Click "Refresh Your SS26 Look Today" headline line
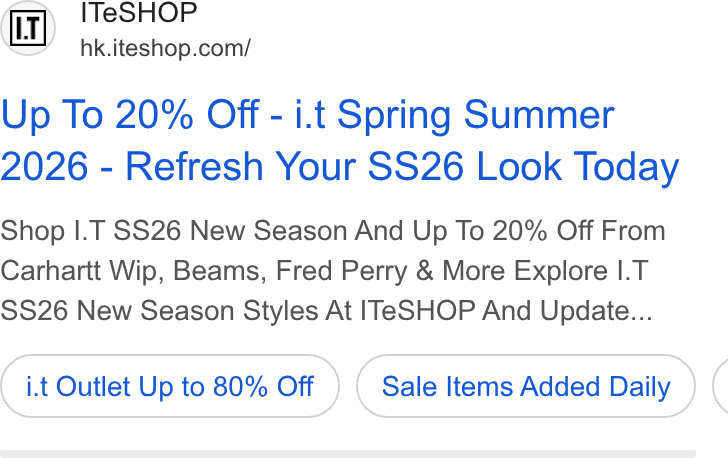Viewport: 728px width, 458px height. [402, 166]
